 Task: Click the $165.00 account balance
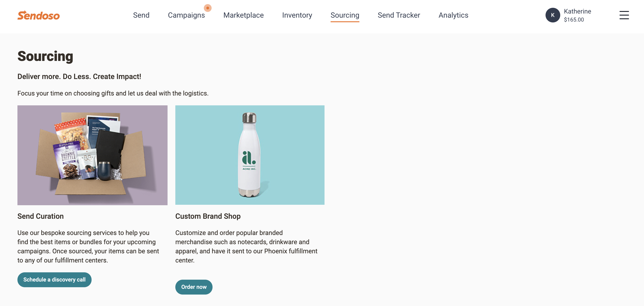click(574, 20)
